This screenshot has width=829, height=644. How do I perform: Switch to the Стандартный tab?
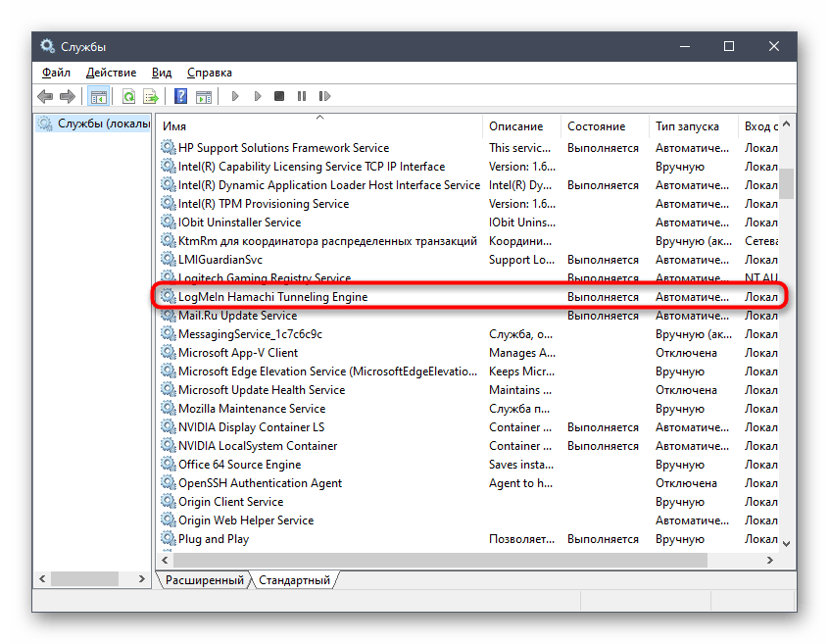pyautogui.click(x=294, y=580)
